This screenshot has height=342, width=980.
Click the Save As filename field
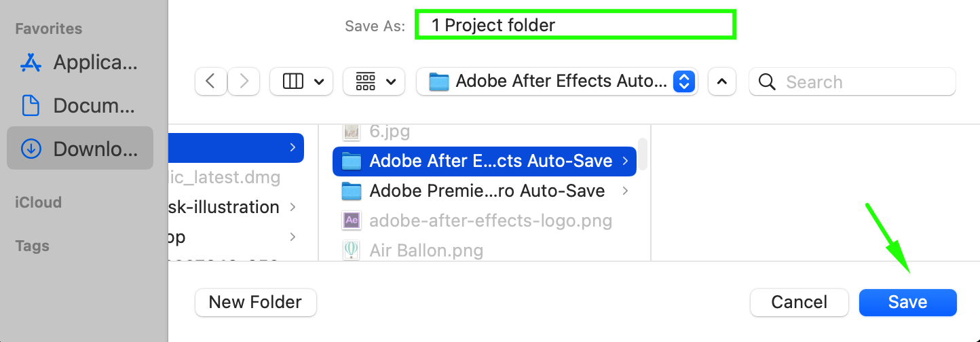point(576,25)
